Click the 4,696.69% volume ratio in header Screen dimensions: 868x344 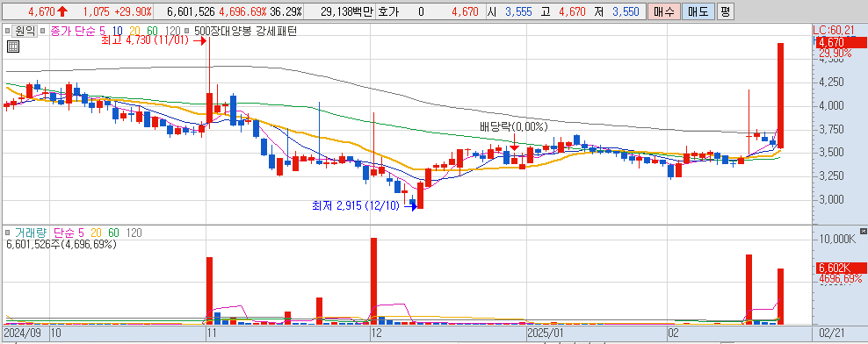[242, 11]
